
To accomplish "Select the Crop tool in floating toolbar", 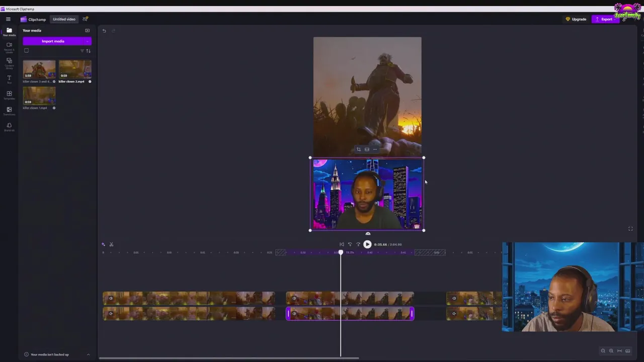I will (359, 149).
